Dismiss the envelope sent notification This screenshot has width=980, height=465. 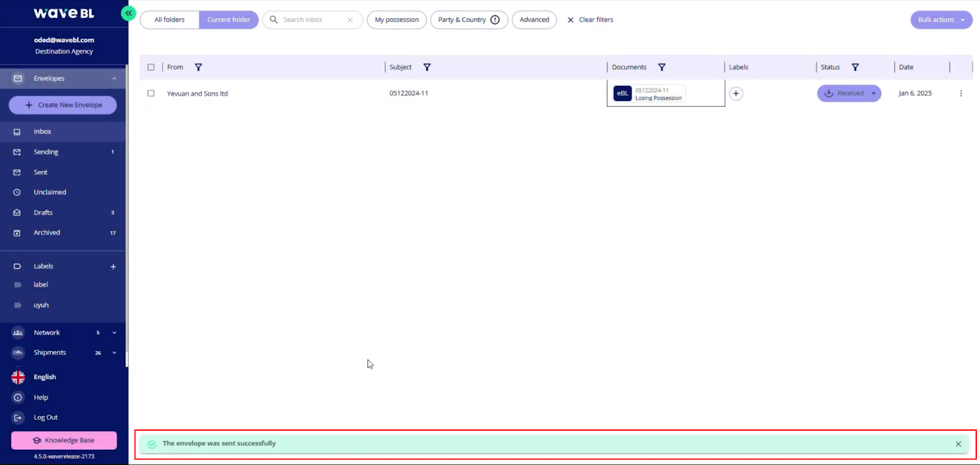click(x=959, y=444)
